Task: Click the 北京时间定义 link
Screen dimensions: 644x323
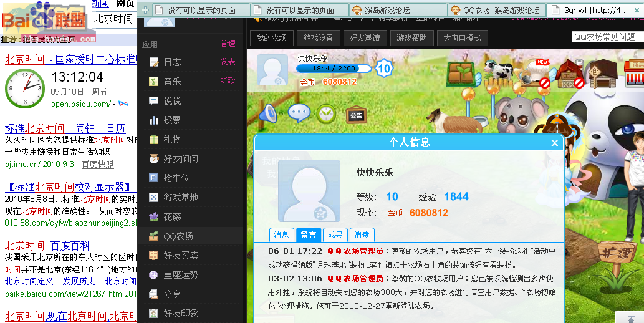Action: click(29, 281)
